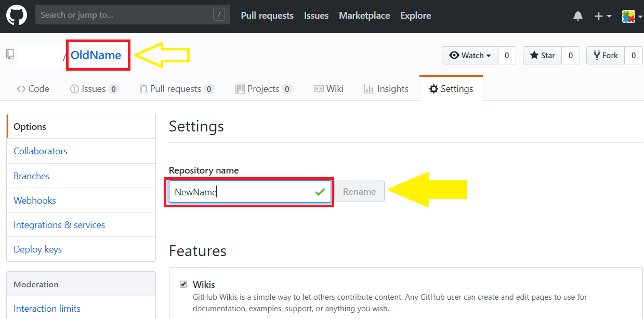Screen dimensions: 644x319
Task: Open the user avatar menu
Action: [x=632, y=16]
